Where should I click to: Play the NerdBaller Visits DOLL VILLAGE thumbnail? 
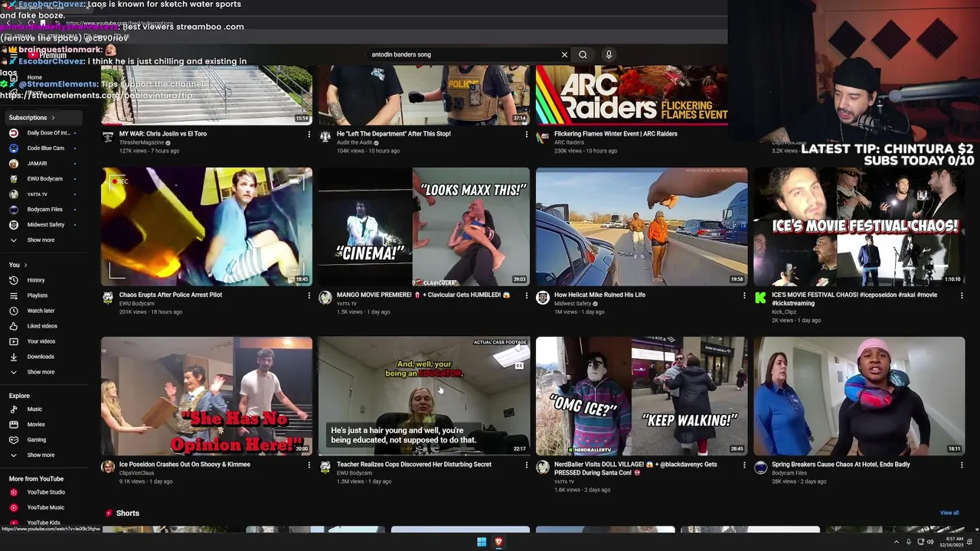click(x=642, y=396)
